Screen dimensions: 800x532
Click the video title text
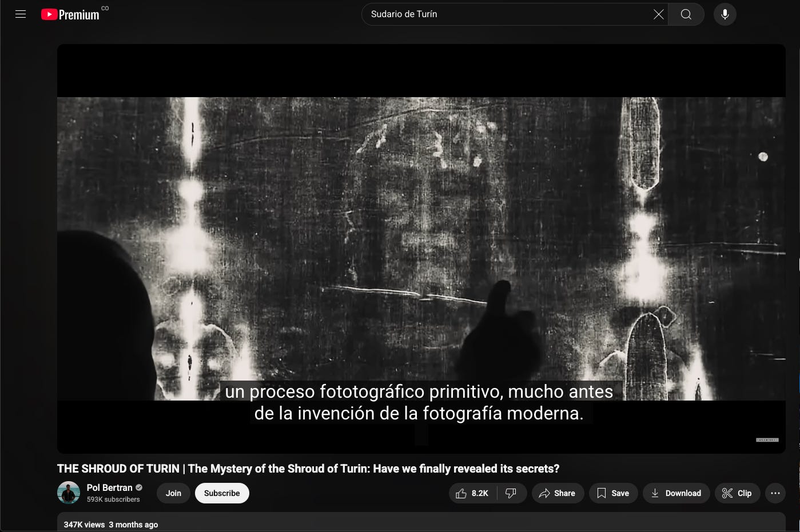308,469
